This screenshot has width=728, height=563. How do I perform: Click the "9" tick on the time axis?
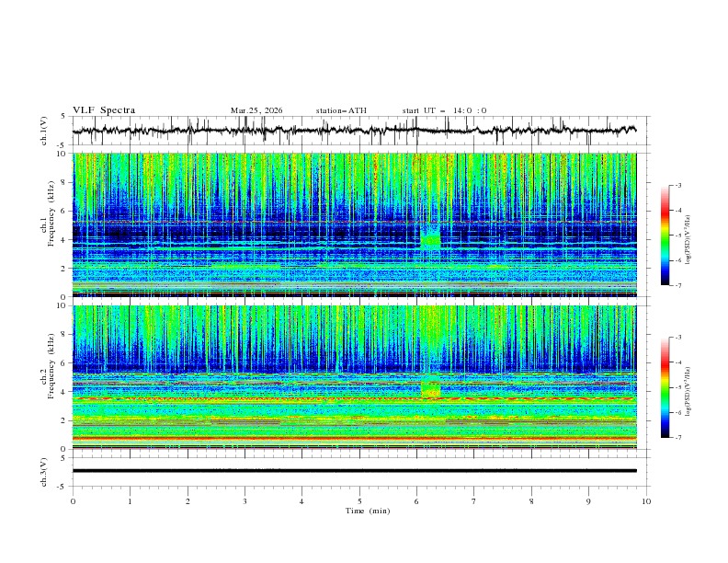588,501
